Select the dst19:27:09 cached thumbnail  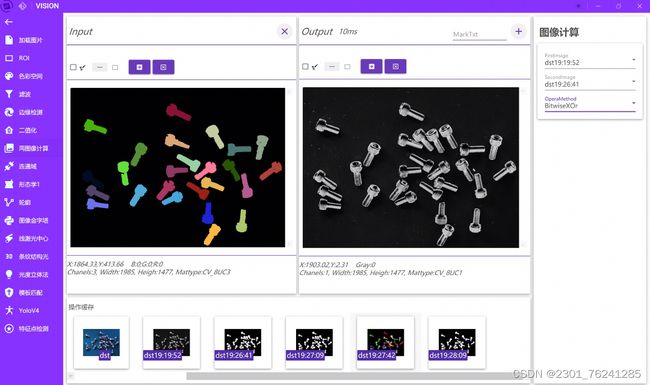[x=314, y=343]
